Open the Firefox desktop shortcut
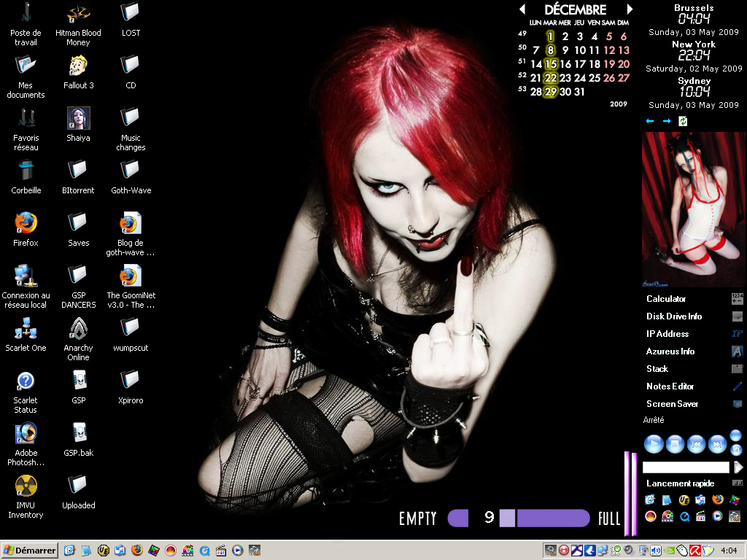Viewport: 747px width, 560px height. point(26,222)
